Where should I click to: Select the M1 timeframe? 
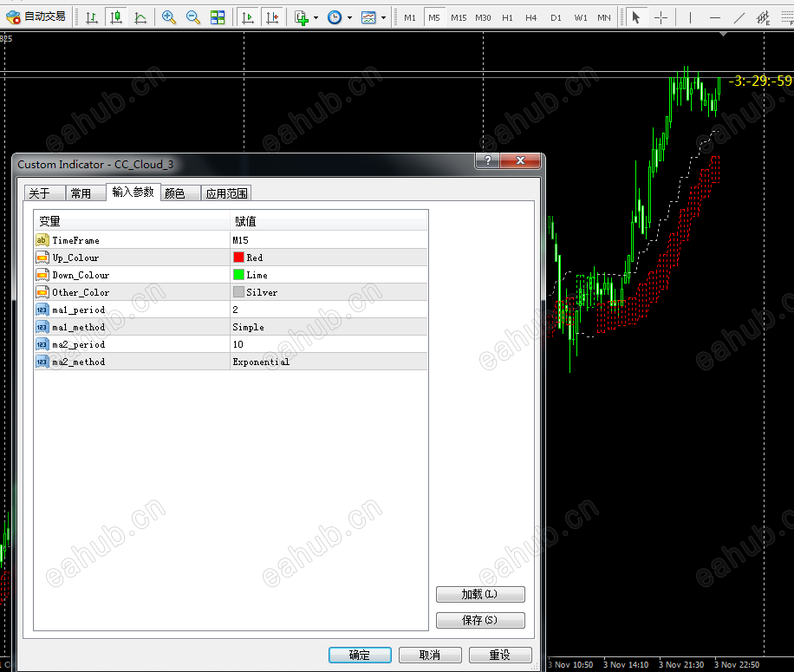coord(410,17)
